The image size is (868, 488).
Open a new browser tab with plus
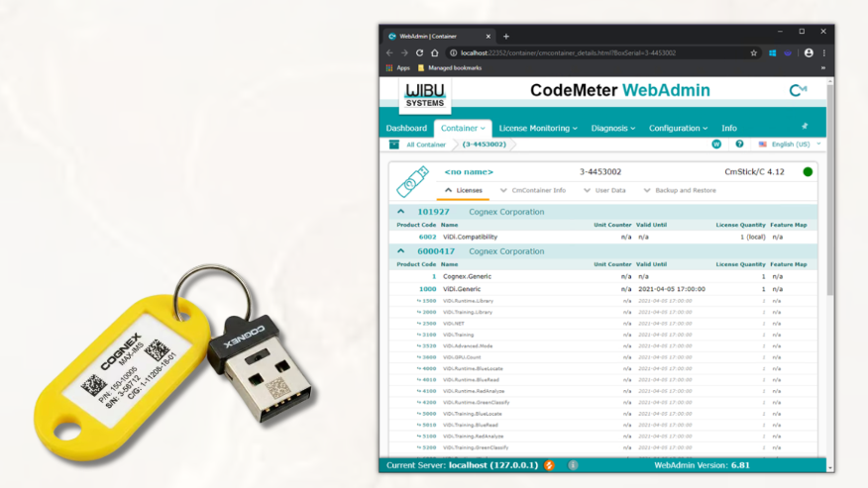tap(506, 37)
